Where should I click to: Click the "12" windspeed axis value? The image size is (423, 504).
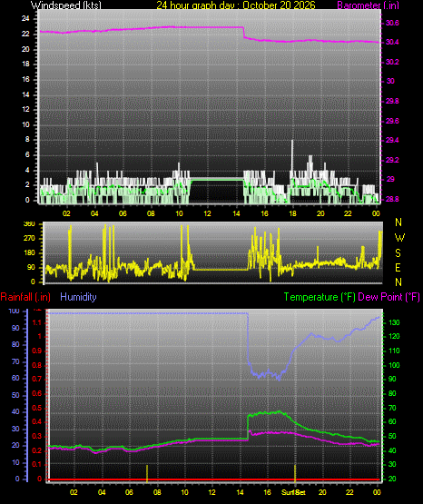[x=25, y=109]
